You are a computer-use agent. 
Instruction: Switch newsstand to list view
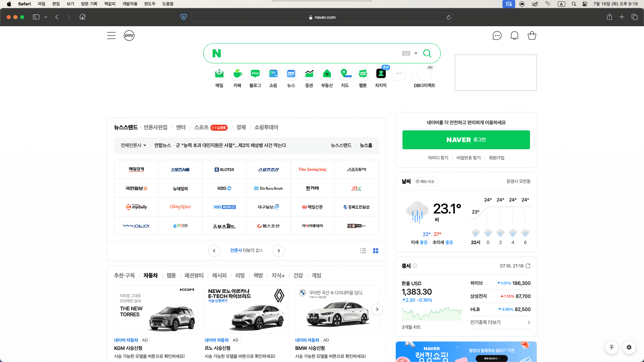pyautogui.click(x=363, y=251)
